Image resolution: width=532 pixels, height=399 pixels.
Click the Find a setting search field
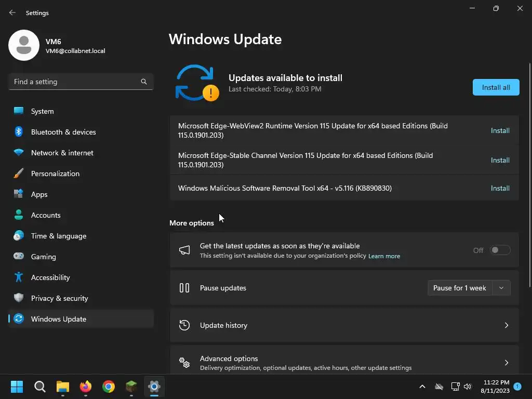coord(81,82)
